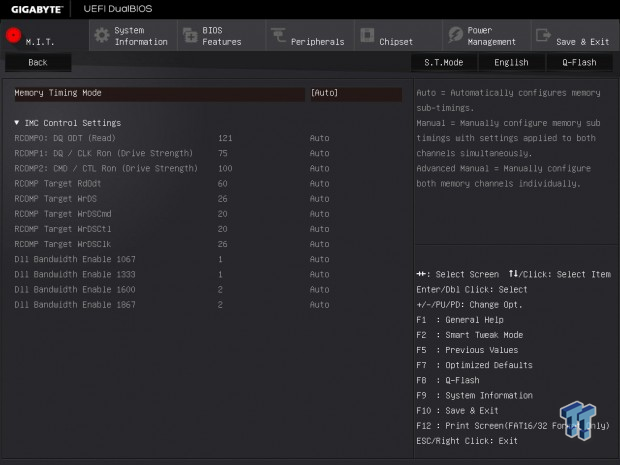
Task: Collapse IMC Control Settings triangle
Action: (17, 123)
